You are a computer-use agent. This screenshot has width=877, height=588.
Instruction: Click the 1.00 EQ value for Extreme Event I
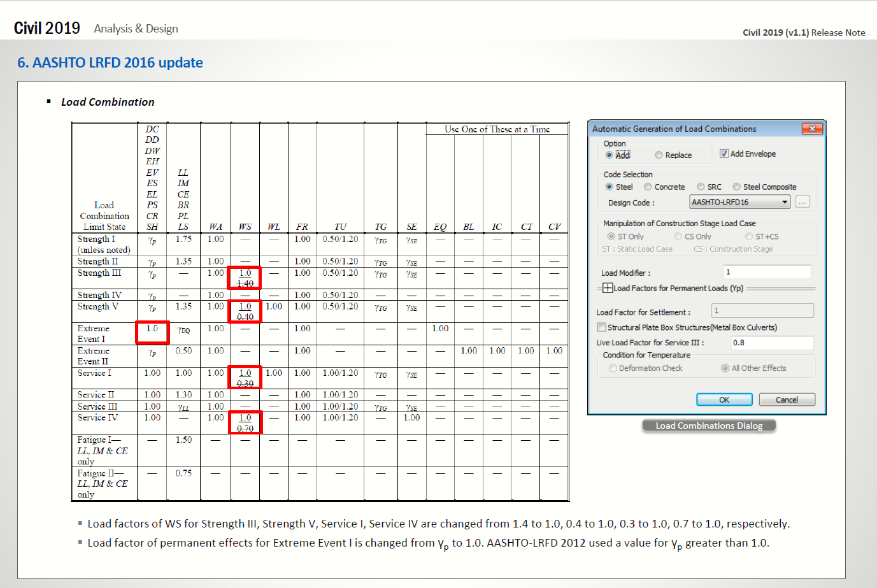click(440, 329)
